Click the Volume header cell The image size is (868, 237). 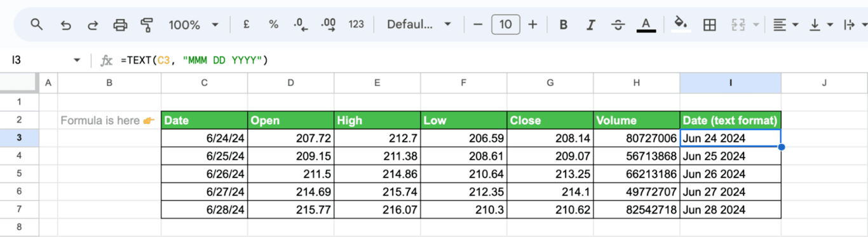pyautogui.click(x=637, y=120)
